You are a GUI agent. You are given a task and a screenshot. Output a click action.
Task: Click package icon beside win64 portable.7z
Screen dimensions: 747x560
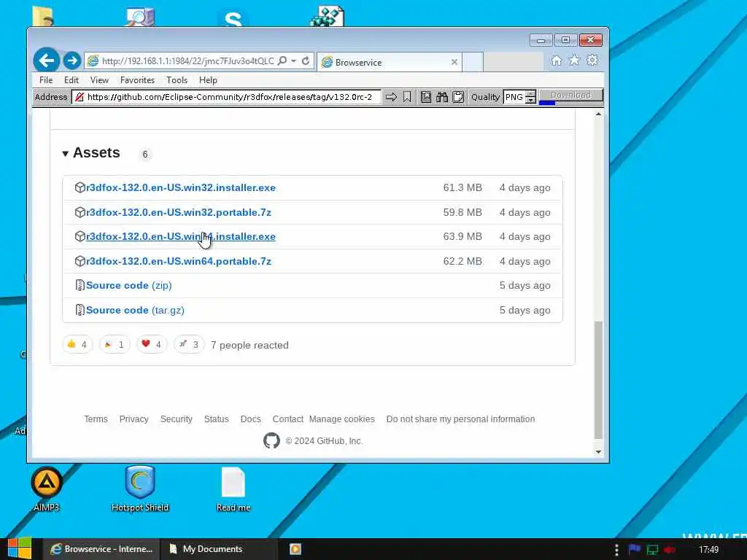[x=80, y=261]
